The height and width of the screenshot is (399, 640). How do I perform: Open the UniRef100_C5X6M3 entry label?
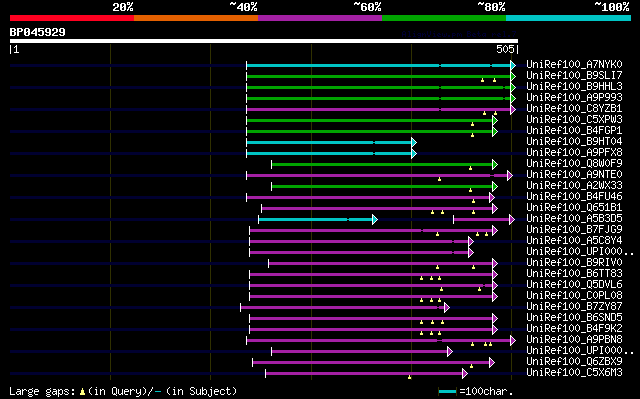pyautogui.click(x=574, y=372)
